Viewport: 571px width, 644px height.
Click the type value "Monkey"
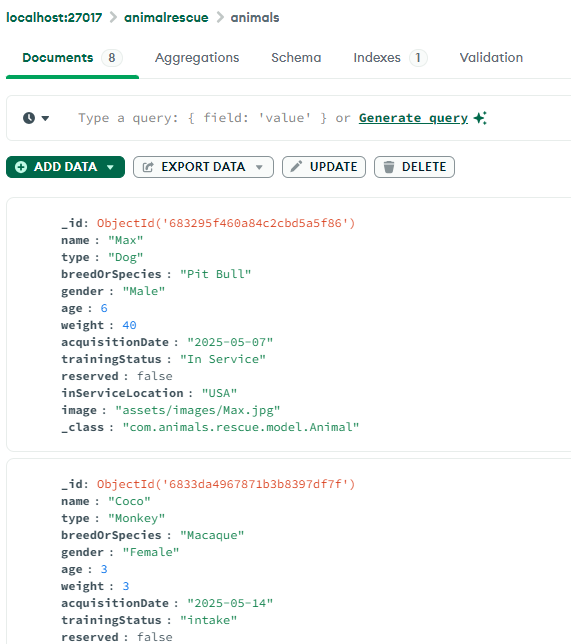[x=136, y=519]
